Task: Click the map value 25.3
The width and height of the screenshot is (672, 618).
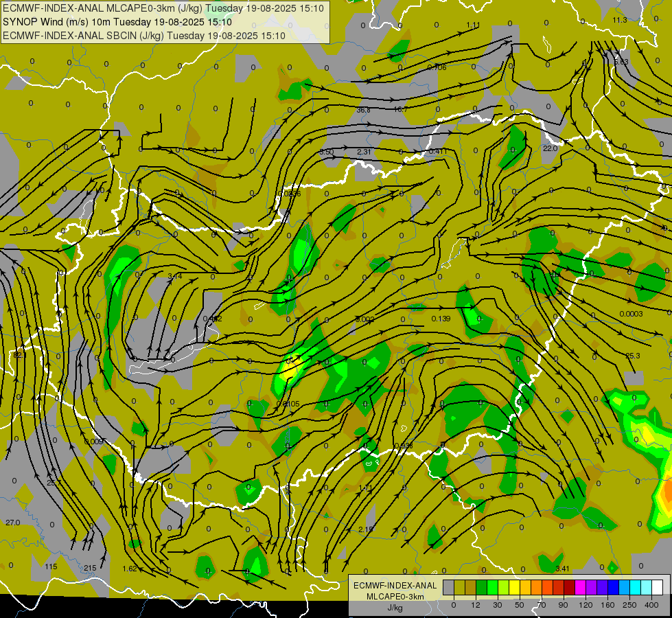Action: point(633,356)
